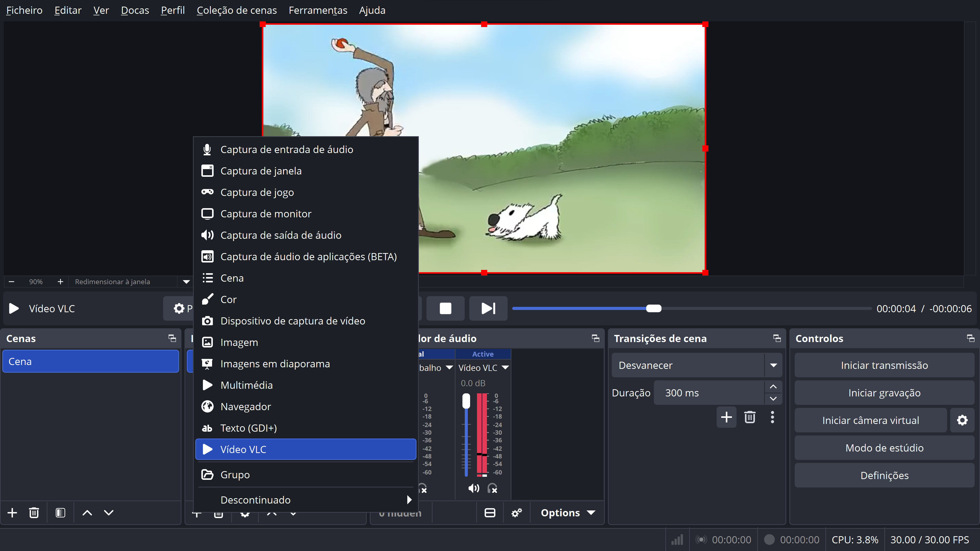Remove selected scene with trash icon

pyautogui.click(x=34, y=513)
